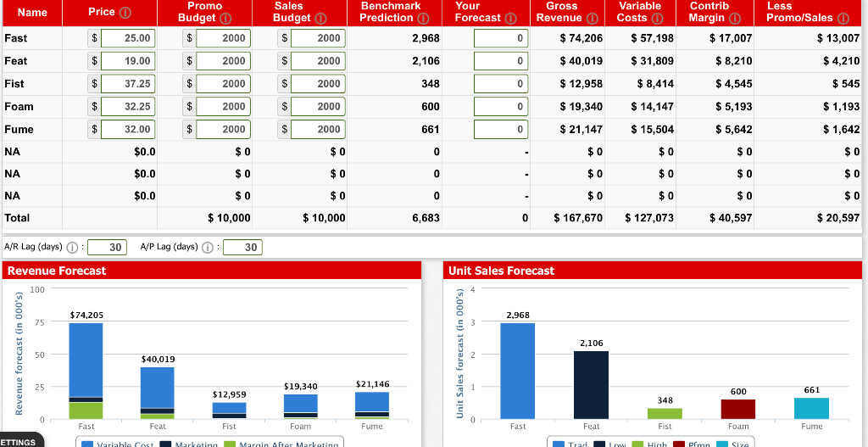
Task: Open the Promo Budget info icon
Action: (225, 19)
